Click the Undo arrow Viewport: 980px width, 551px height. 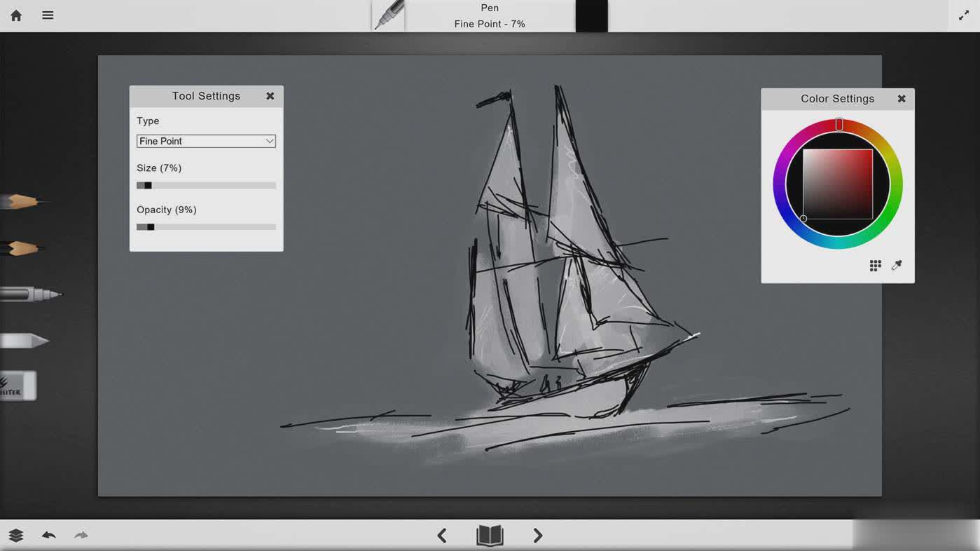click(x=48, y=536)
